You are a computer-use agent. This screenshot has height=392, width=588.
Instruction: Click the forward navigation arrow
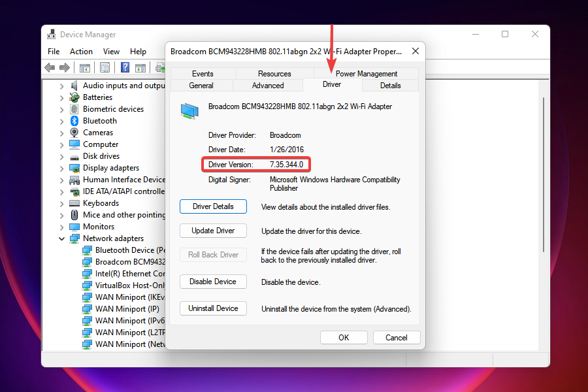pyautogui.click(x=64, y=67)
